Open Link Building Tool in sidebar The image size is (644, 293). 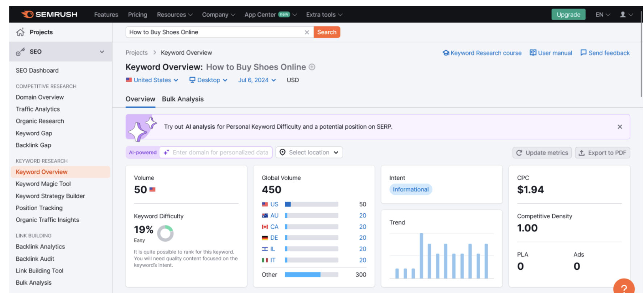(39, 271)
